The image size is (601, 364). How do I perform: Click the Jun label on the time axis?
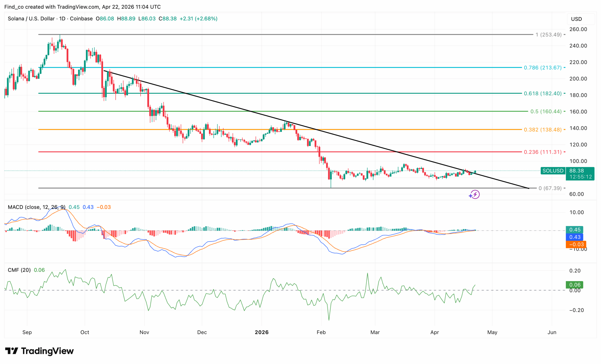(552, 332)
